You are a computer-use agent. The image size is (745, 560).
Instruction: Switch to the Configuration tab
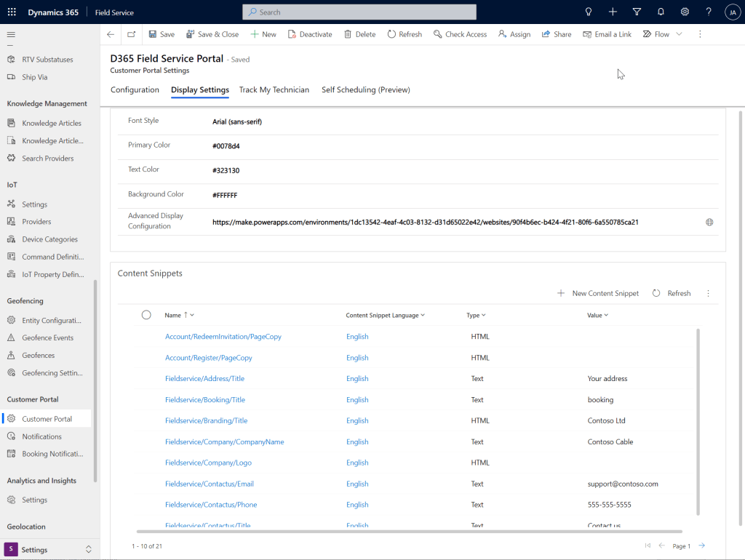135,90
